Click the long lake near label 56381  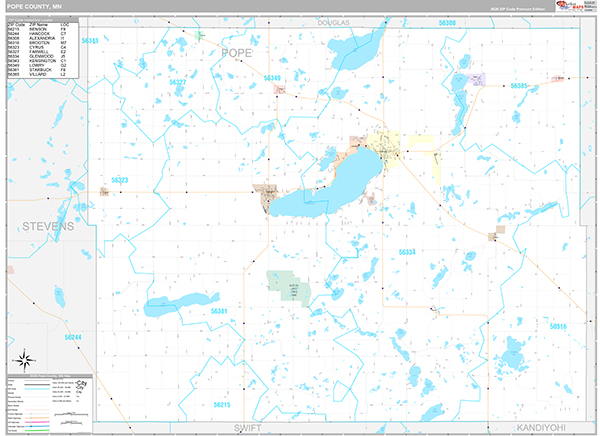[x=180, y=304]
